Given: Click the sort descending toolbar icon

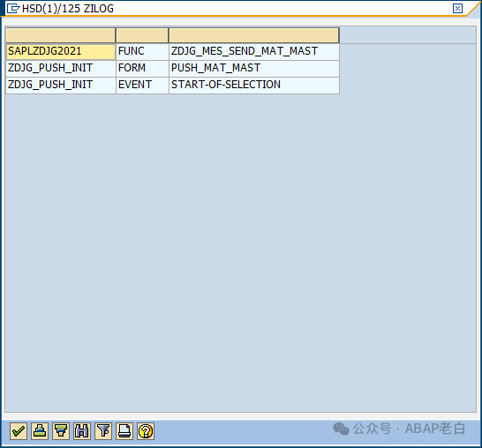Looking at the screenshot, I should click(x=61, y=431).
